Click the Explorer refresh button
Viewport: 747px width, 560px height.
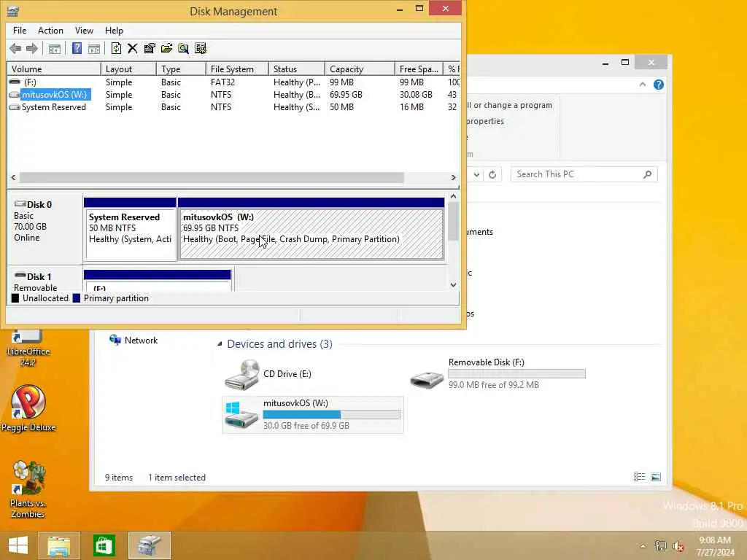pos(492,174)
